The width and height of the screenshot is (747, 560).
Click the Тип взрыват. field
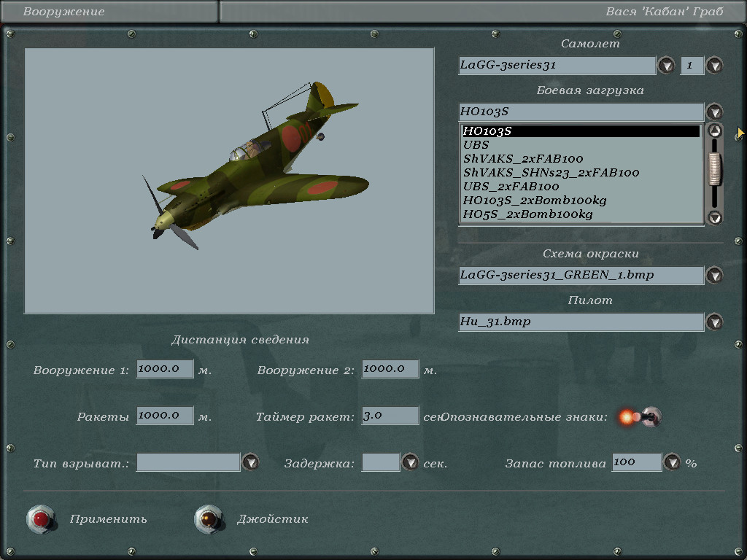click(188, 462)
